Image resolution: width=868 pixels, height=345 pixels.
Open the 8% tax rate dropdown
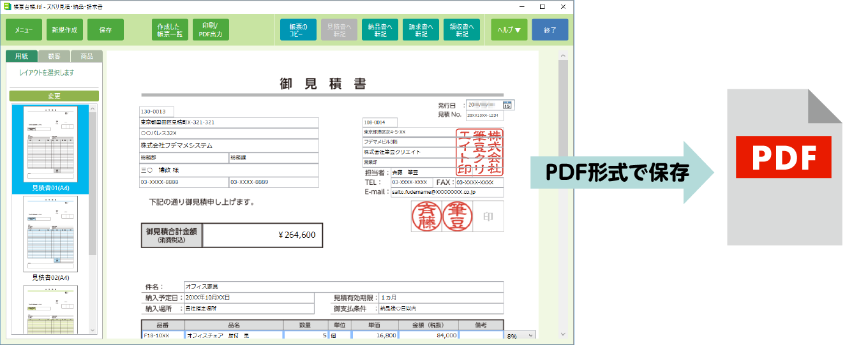(x=521, y=335)
